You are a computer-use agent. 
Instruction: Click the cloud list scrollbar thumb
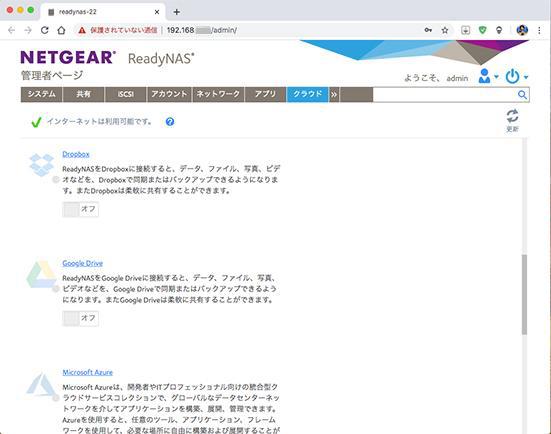[524, 294]
